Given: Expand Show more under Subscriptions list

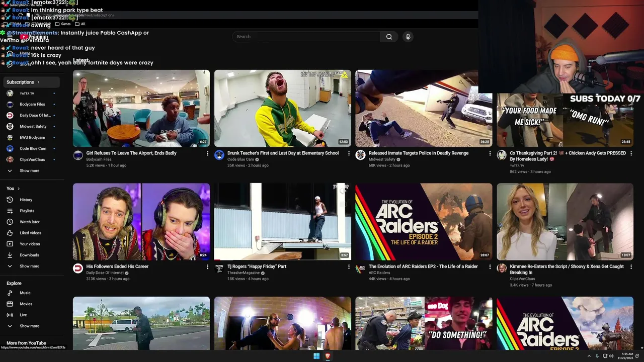Looking at the screenshot, I should (32, 170).
